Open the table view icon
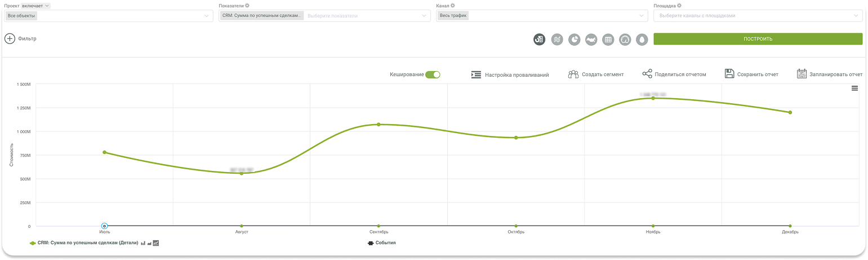Viewport: 868px width, 260px height. click(x=608, y=39)
